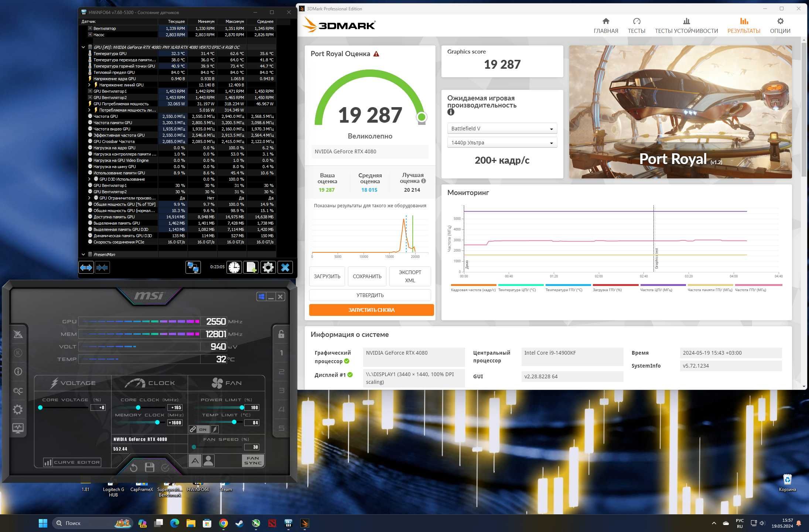This screenshot has height=532, width=809.
Task: Click УТВЕРДИТЬ button
Action: 370,295
